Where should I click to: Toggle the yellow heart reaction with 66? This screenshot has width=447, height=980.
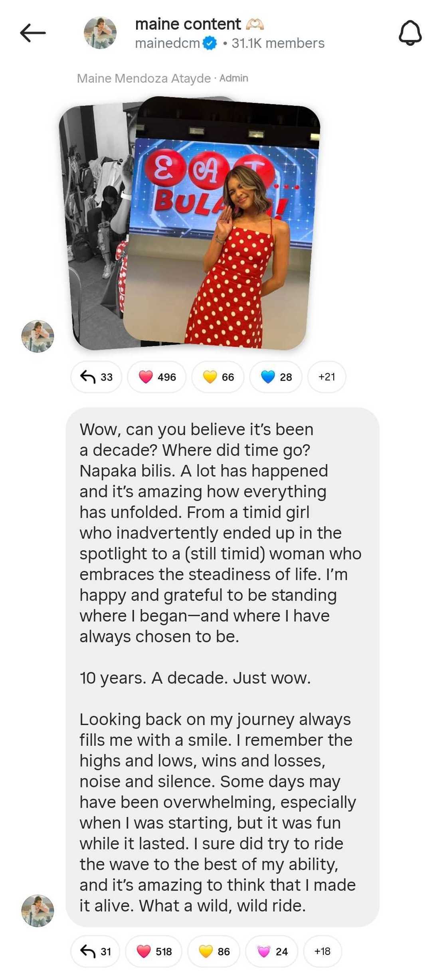click(x=218, y=377)
